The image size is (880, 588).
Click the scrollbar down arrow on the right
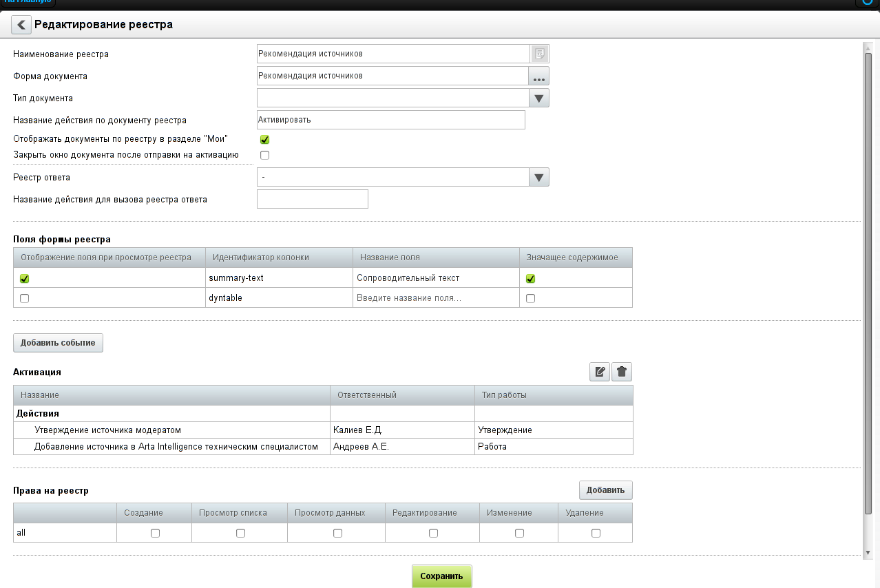tap(868, 552)
